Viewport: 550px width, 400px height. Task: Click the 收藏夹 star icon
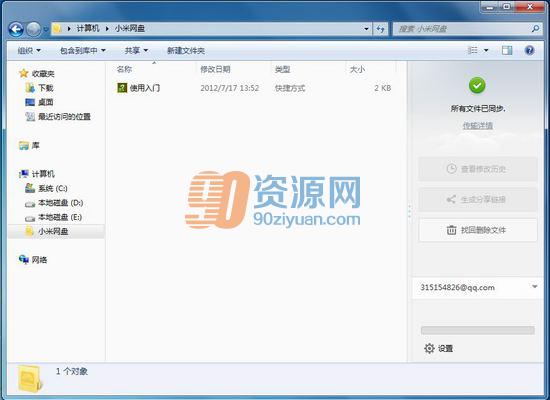24,73
